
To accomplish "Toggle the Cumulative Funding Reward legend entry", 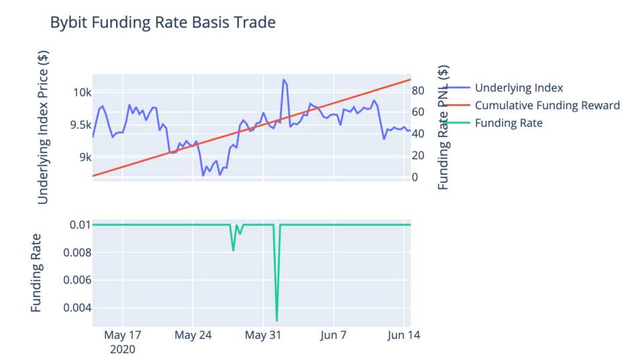I will click(x=547, y=105).
